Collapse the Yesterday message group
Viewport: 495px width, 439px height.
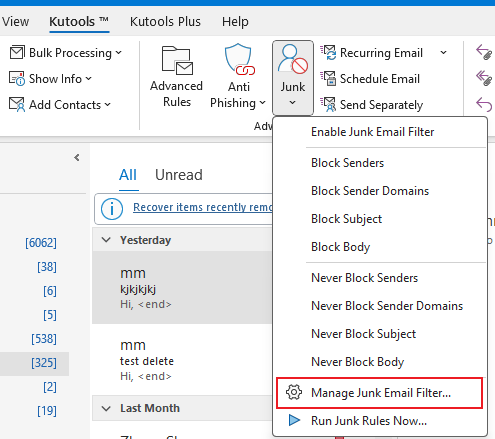coord(106,240)
